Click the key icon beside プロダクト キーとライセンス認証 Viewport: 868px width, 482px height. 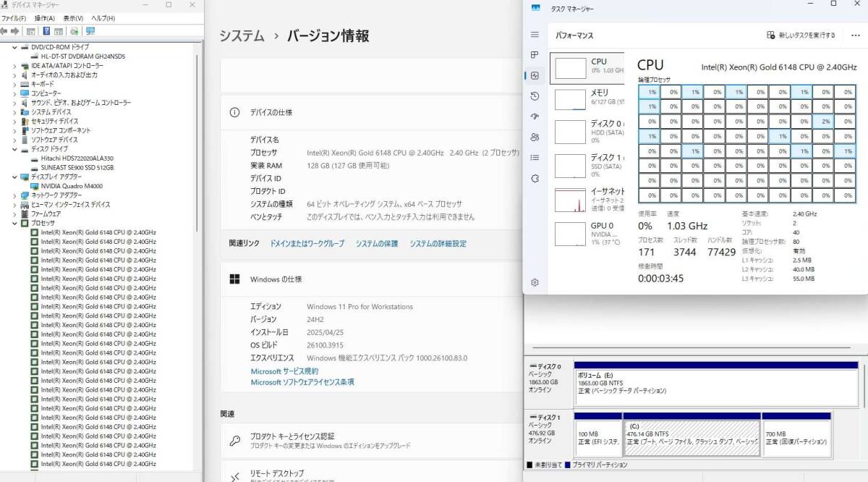(234, 441)
